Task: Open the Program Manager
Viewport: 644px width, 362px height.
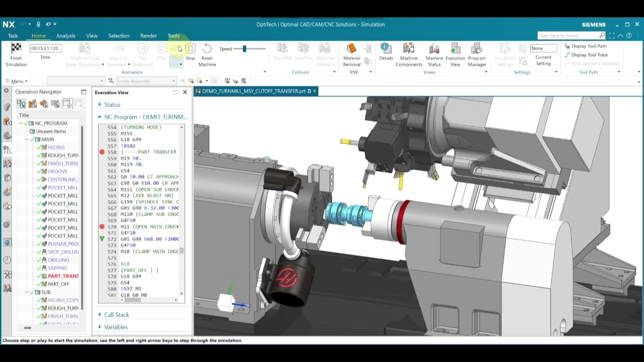Action: tap(476, 48)
